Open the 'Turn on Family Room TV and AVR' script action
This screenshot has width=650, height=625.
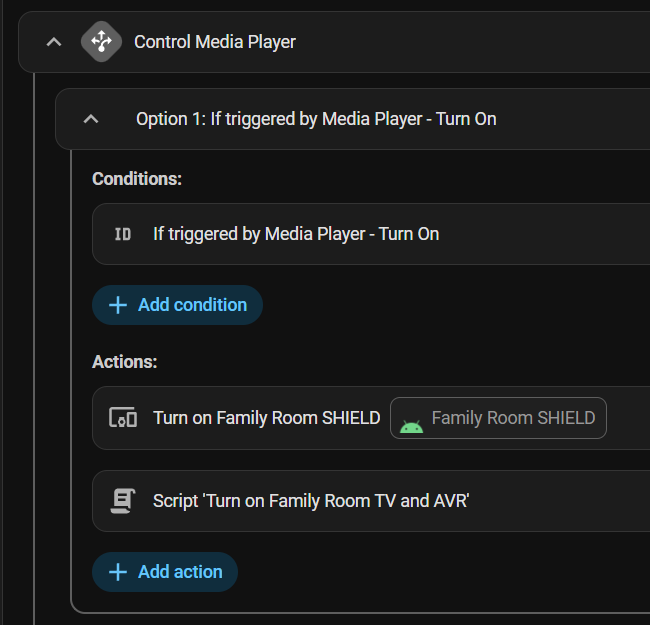pos(311,501)
